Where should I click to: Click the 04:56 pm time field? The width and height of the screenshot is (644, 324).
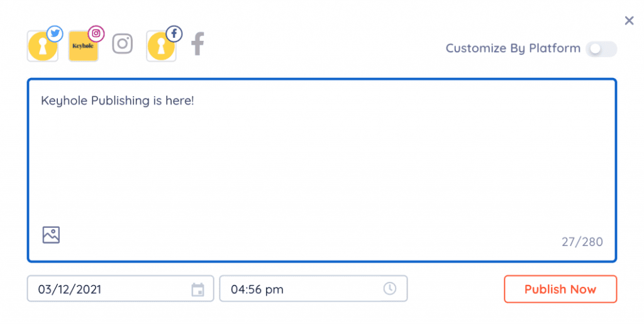click(313, 289)
